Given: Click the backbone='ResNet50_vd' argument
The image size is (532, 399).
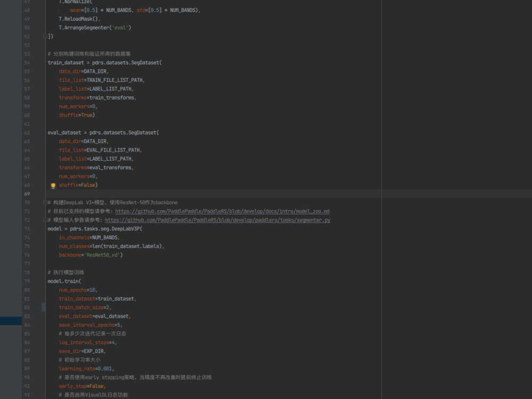Looking at the screenshot, I should point(91,255).
